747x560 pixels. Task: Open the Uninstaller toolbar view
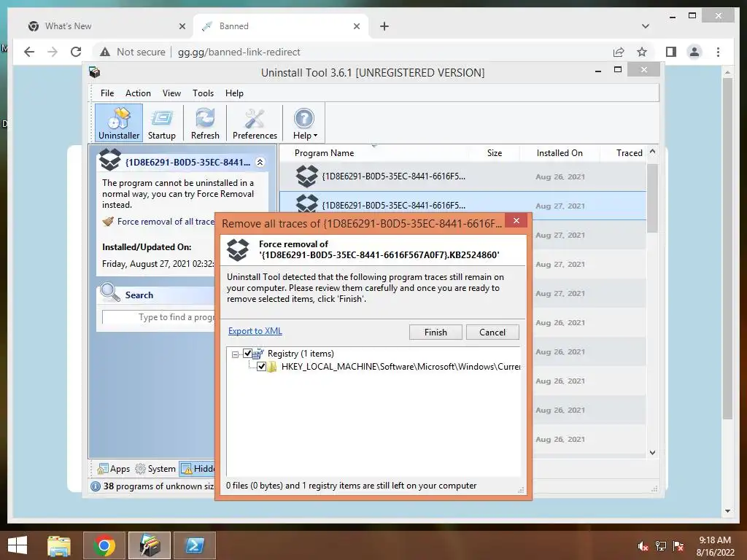click(x=119, y=123)
